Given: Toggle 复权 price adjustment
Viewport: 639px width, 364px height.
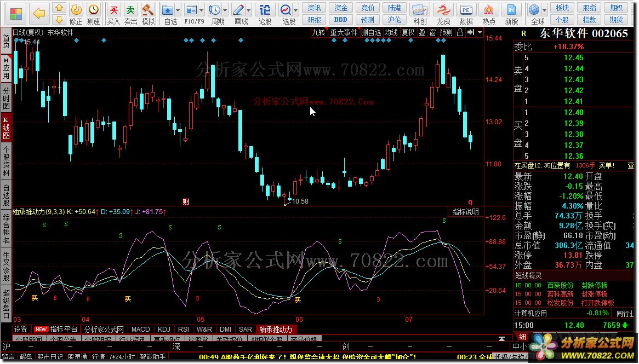Looking at the screenshot, I should 408,32.
